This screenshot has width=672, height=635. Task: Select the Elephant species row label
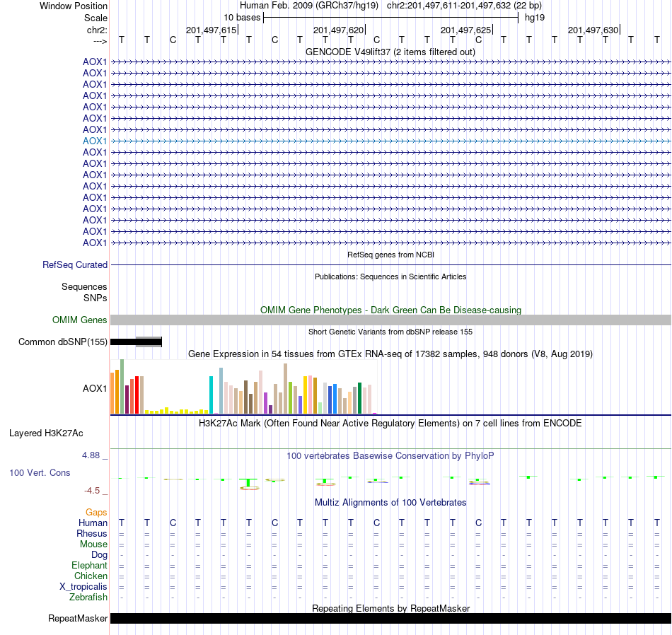[x=89, y=566]
